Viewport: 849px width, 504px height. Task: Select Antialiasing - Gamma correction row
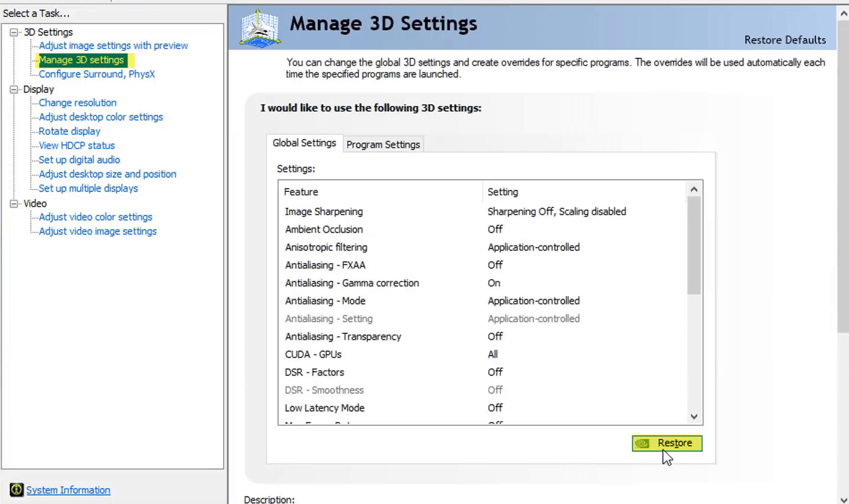coord(482,283)
